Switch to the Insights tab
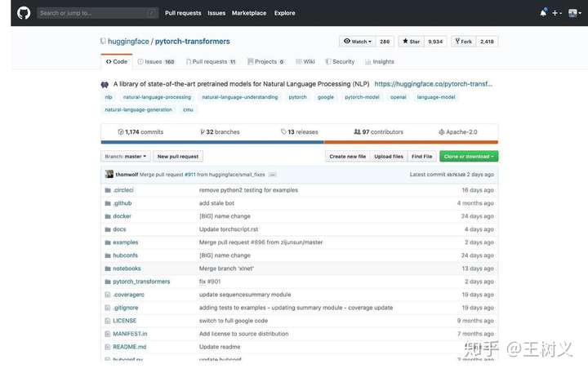 click(380, 61)
